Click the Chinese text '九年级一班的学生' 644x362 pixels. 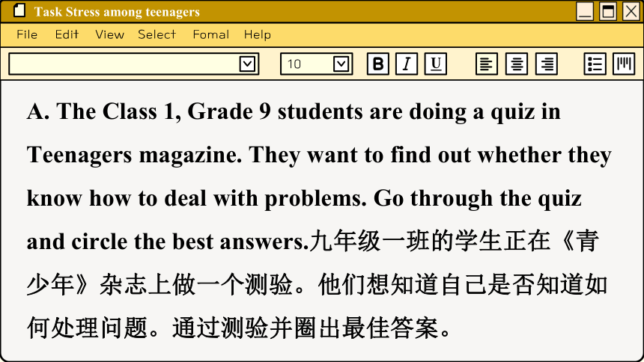pyautogui.click(x=406, y=242)
